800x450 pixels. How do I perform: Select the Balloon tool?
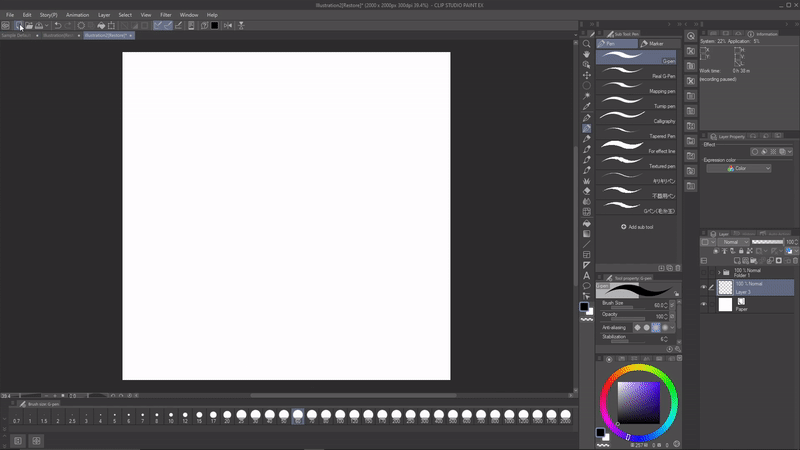[x=587, y=286]
